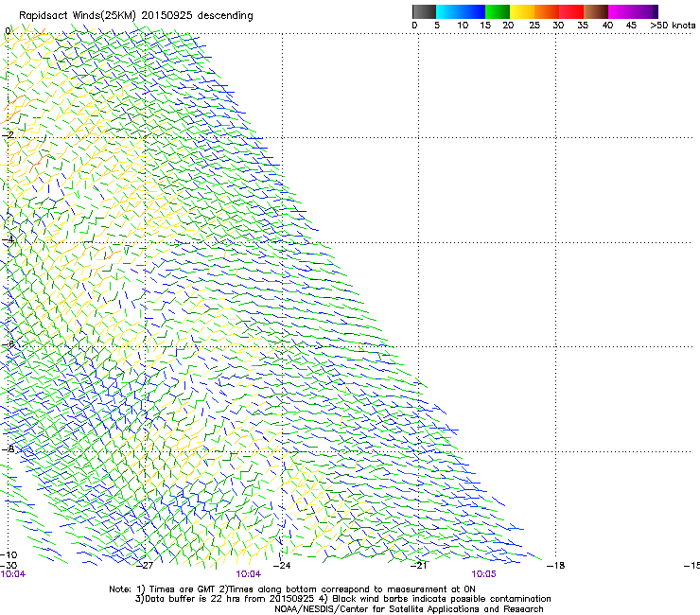This screenshot has width=700, height=615.
Task: Click the '-2' latitude axis label
Action: click(x=8, y=134)
